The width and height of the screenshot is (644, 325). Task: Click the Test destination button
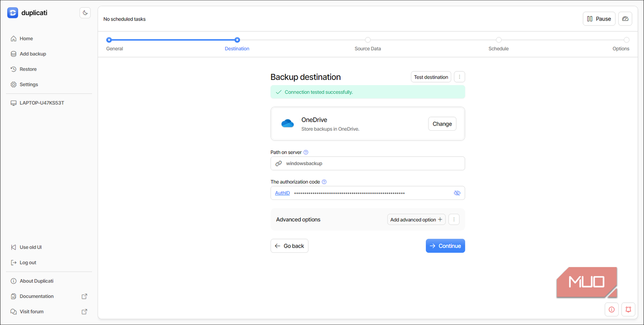(x=431, y=77)
